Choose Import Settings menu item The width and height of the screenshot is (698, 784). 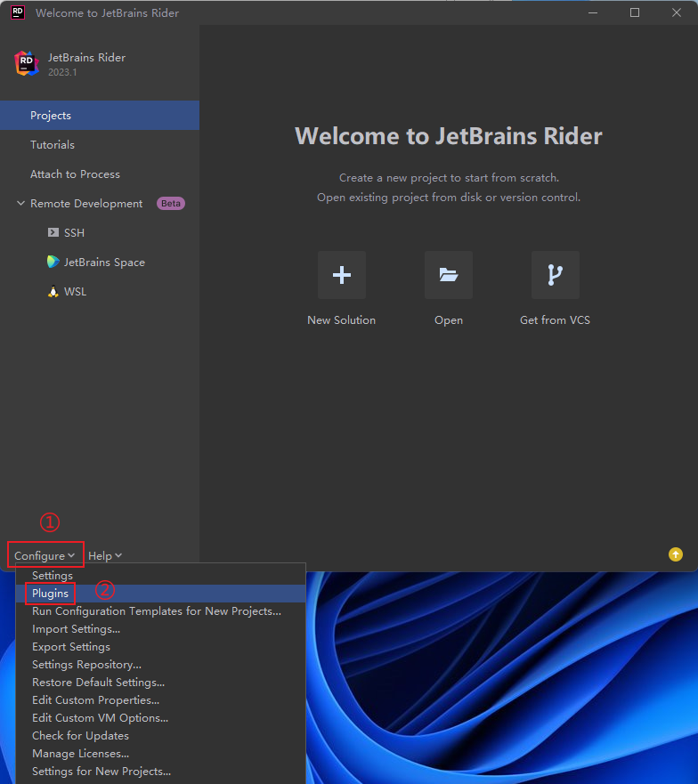point(160,629)
